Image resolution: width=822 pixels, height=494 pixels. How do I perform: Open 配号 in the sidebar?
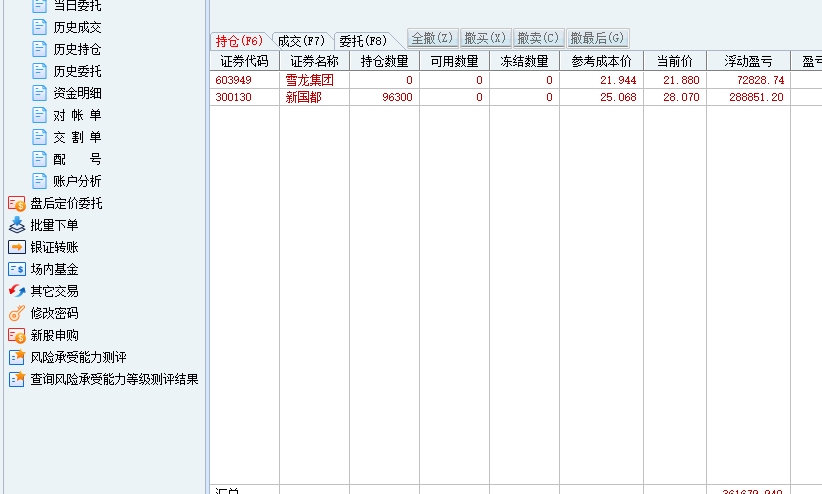point(77,159)
